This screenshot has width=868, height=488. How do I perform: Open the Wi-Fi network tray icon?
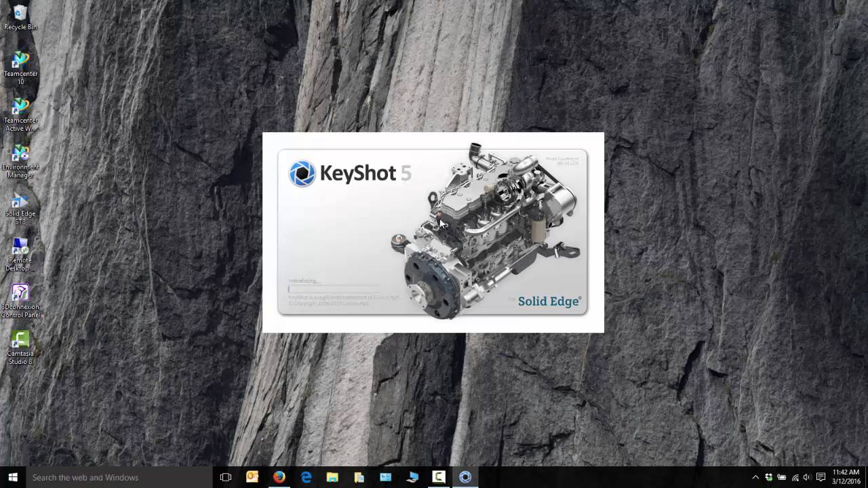pyautogui.click(x=795, y=477)
